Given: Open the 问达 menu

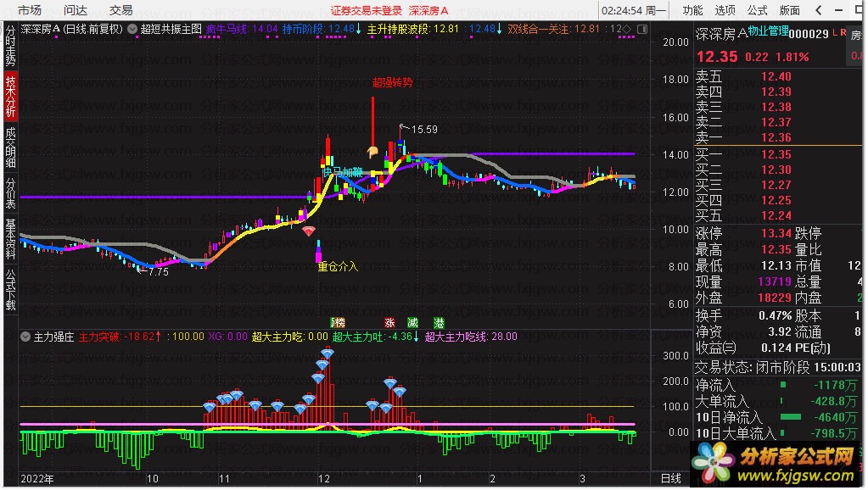Looking at the screenshot, I should 76,10.
